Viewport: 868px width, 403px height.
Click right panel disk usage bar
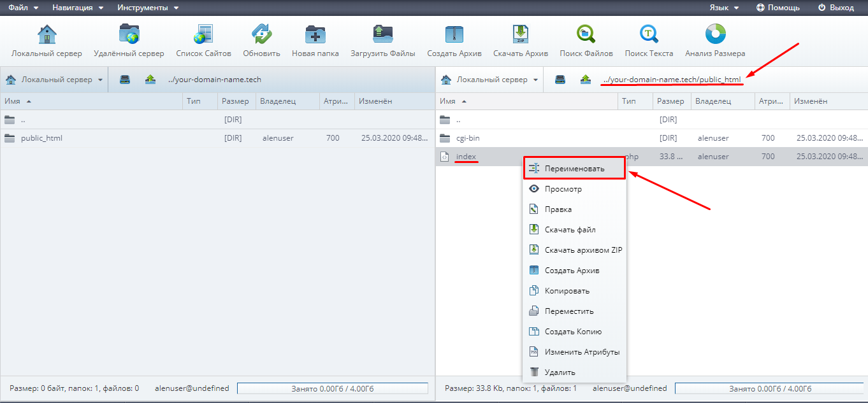(770, 388)
